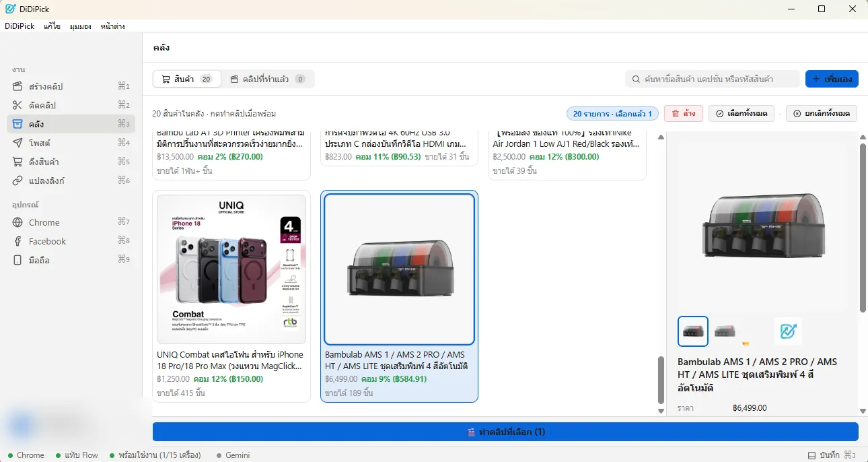Open the สร้างคลิป clapperboard icon in the sidebar
This screenshot has width=868, height=462.
tap(17, 86)
